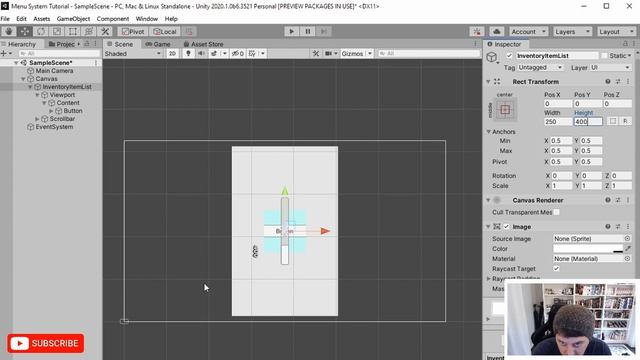Open the Component menu
Image resolution: width=640 pixels, height=360 pixels.
(x=113, y=19)
